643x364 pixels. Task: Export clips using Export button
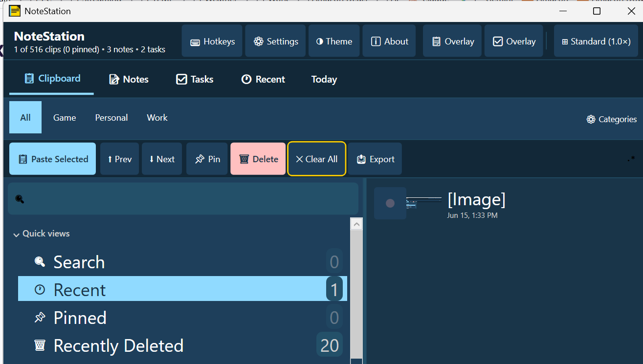click(x=375, y=159)
